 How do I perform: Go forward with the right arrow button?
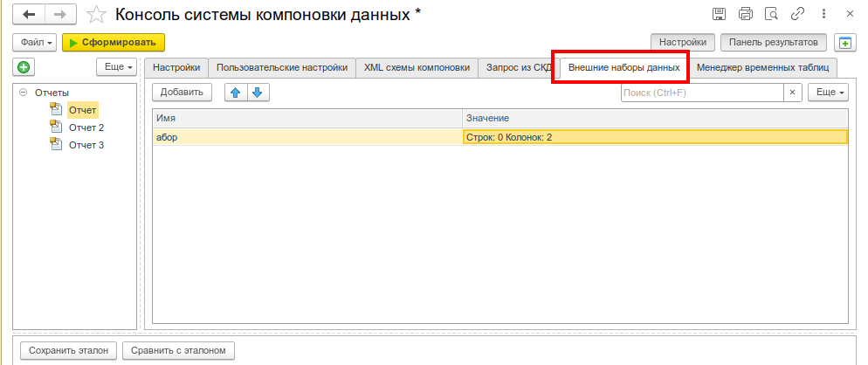60,14
